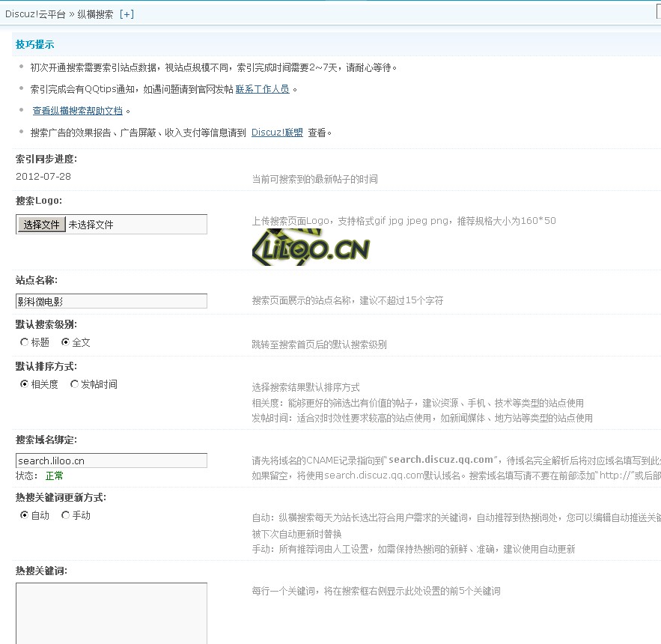Click the 默认搜索级别 label

(x=46, y=324)
